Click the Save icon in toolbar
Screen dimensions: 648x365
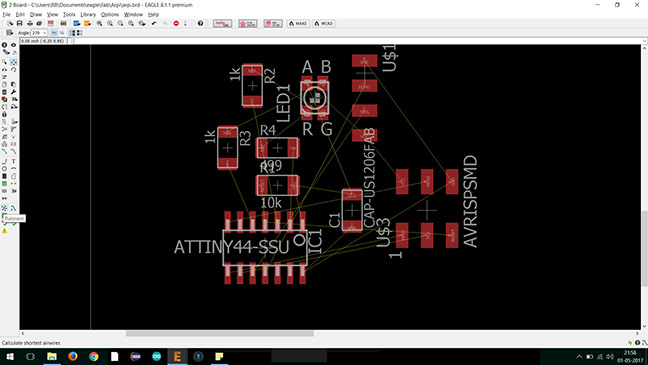click(19, 24)
